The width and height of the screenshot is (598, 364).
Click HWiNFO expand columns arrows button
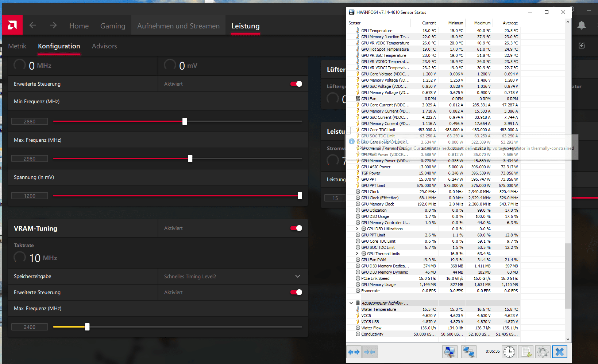click(x=354, y=352)
